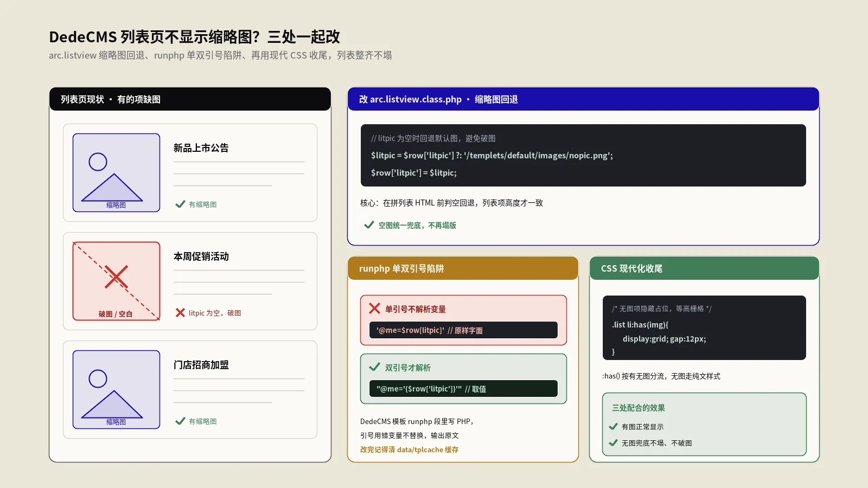Click the code comment // litpic 为空时回退默认图
This screenshot has width=868, height=488.
[433, 138]
